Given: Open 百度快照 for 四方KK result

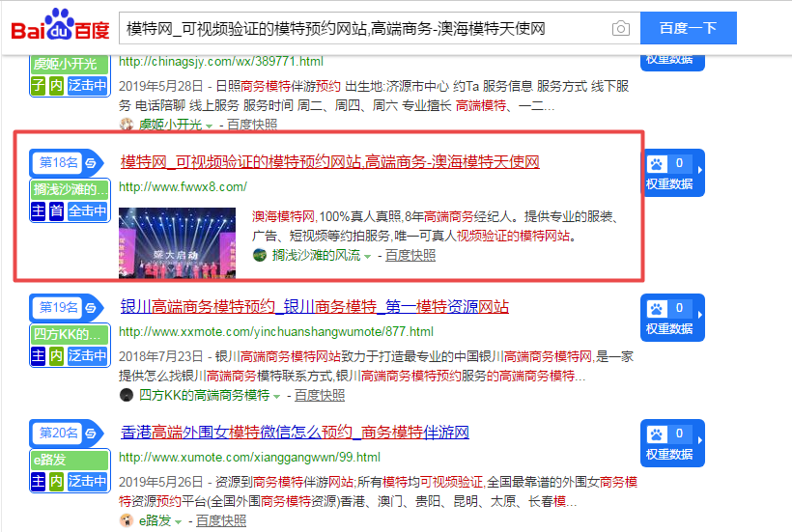Looking at the screenshot, I should tap(320, 395).
